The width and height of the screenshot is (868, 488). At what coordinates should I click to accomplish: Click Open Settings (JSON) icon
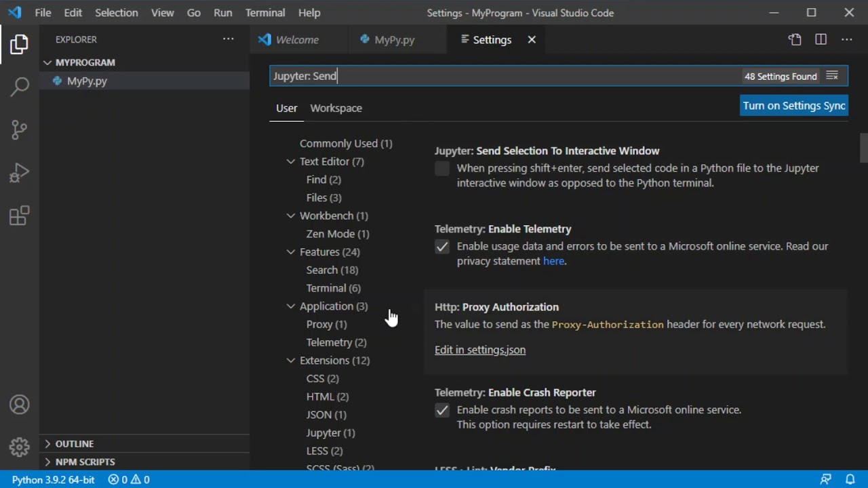click(x=795, y=40)
